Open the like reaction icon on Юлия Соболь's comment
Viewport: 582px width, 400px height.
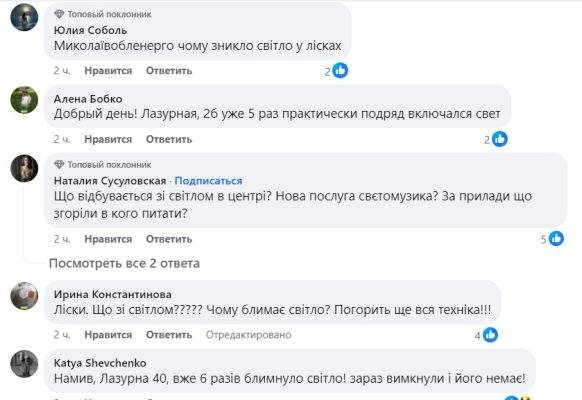[340, 71]
